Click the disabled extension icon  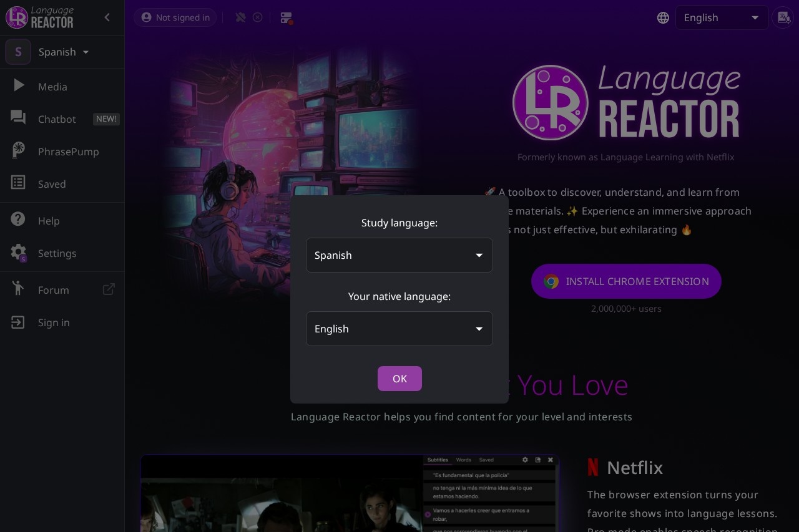[x=240, y=17]
